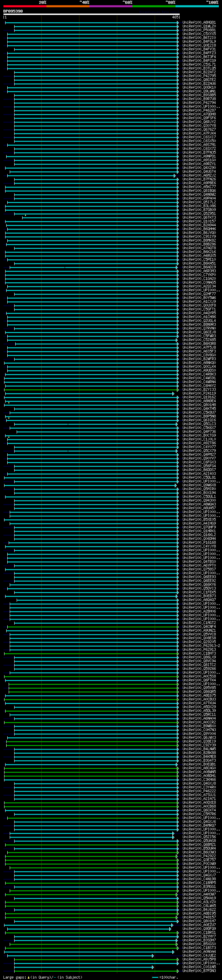The image size is (222, 980).
Task: Select label UniRef100_B3TLQ5
Action: coord(199,68)
